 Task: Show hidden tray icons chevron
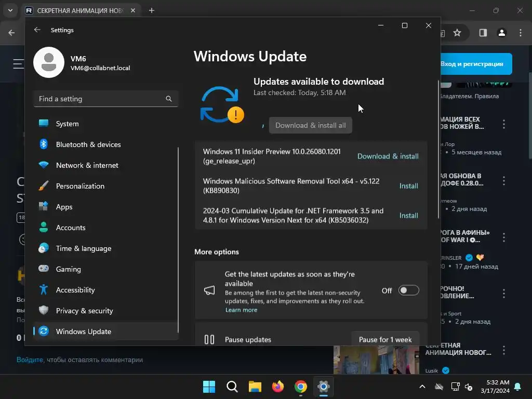(422, 387)
